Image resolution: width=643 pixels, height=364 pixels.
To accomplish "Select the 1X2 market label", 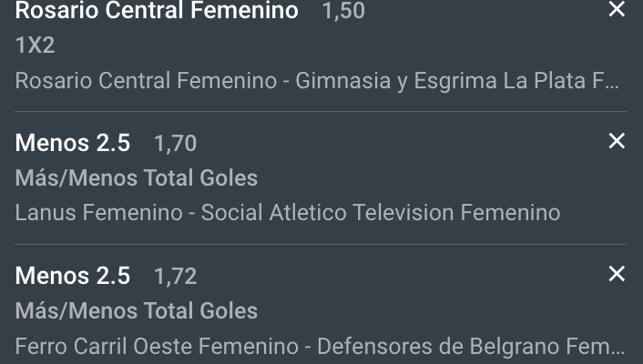I will coord(36,45).
